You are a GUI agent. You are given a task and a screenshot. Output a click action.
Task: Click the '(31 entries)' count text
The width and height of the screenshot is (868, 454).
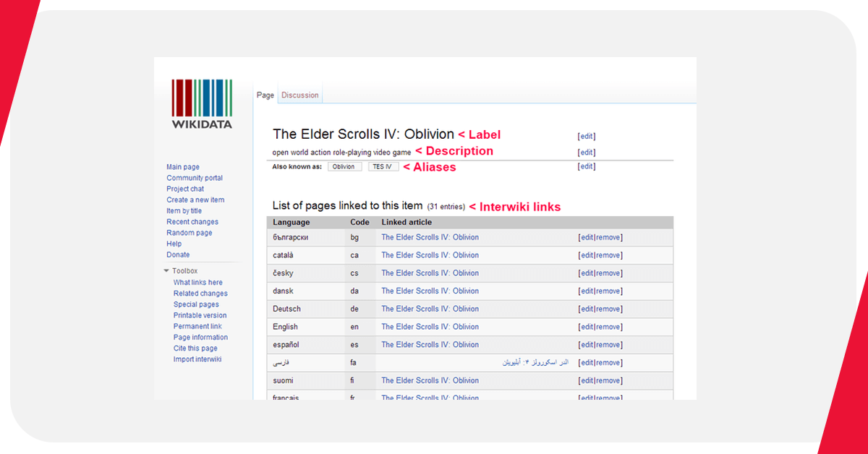click(x=446, y=207)
